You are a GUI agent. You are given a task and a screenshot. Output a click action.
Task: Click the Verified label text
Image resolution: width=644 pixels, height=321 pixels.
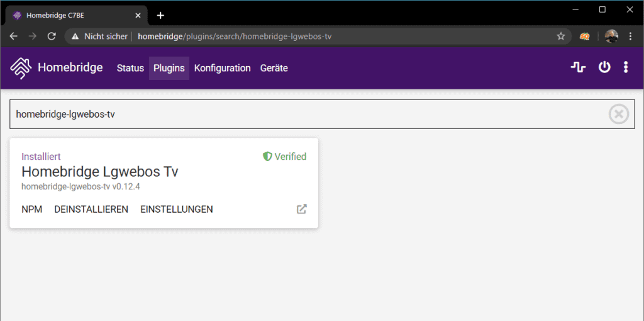291,156
